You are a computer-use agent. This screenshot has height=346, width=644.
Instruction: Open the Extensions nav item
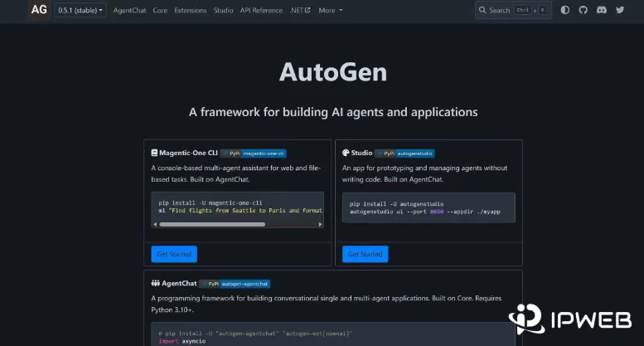[191, 10]
